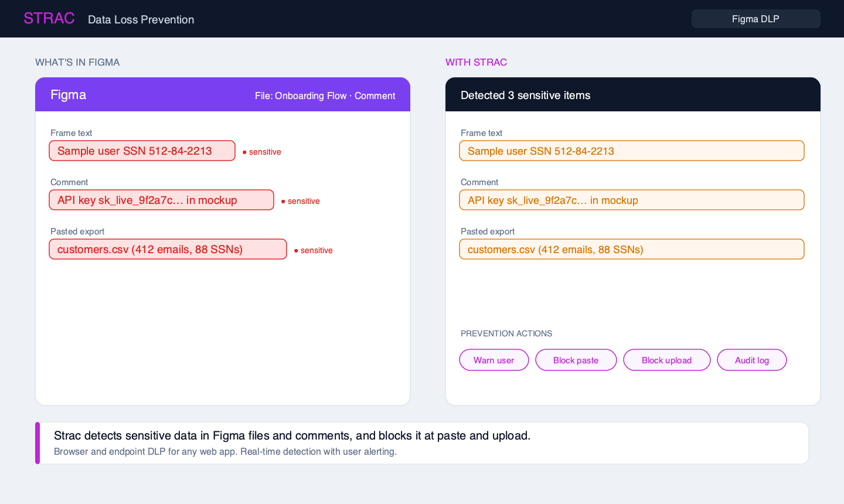Open the Audit log action

[752, 360]
